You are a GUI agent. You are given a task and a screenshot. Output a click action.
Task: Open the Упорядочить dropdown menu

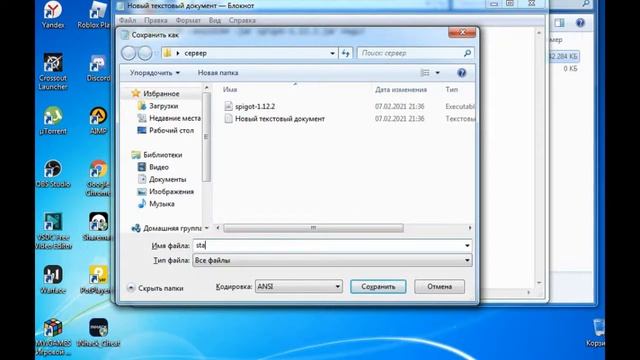tap(155, 73)
